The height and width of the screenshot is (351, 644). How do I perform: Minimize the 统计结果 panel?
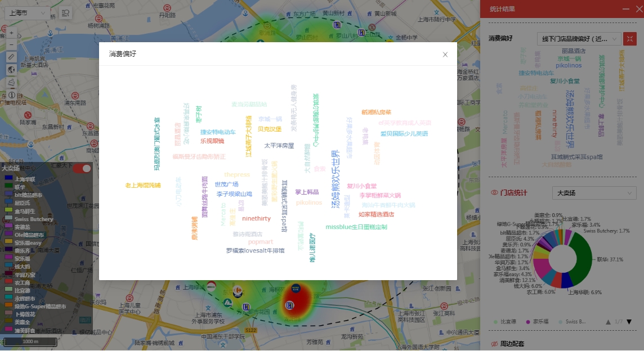click(x=626, y=9)
